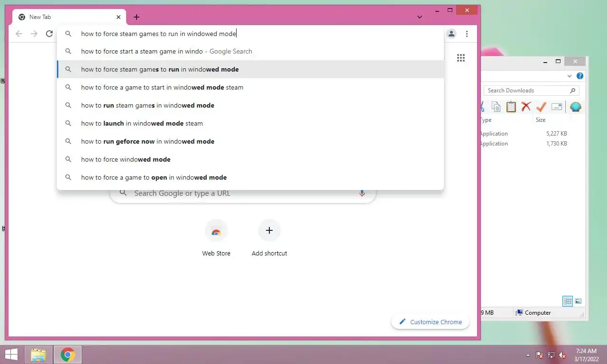
Task: Sort Explorer files by Size column
Action: coord(541,120)
